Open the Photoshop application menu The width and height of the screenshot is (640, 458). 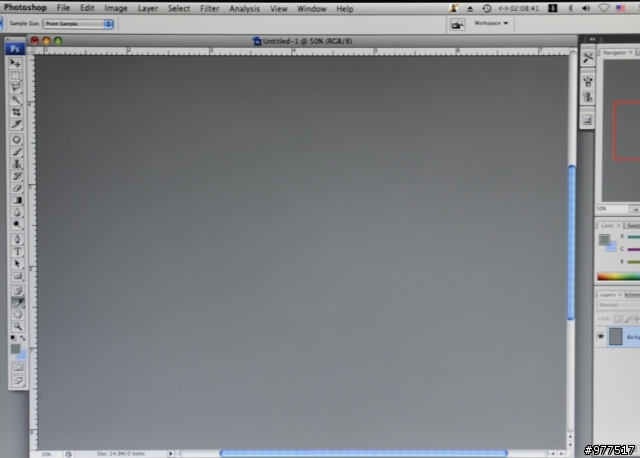(25, 7)
